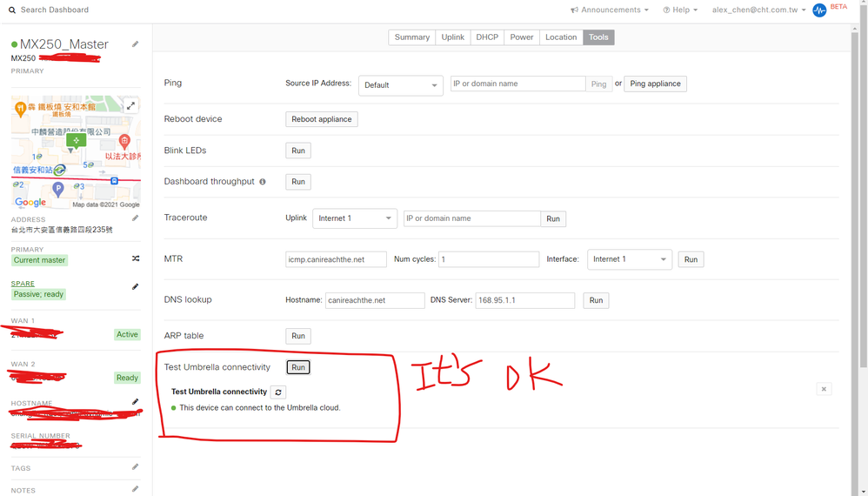The image size is (868, 496).
Task: Click the Num cycles field
Action: (x=489, y=259)
